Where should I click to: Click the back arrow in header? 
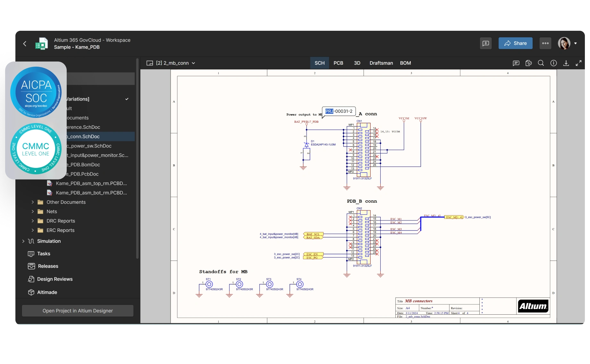(x=25, y=44)
